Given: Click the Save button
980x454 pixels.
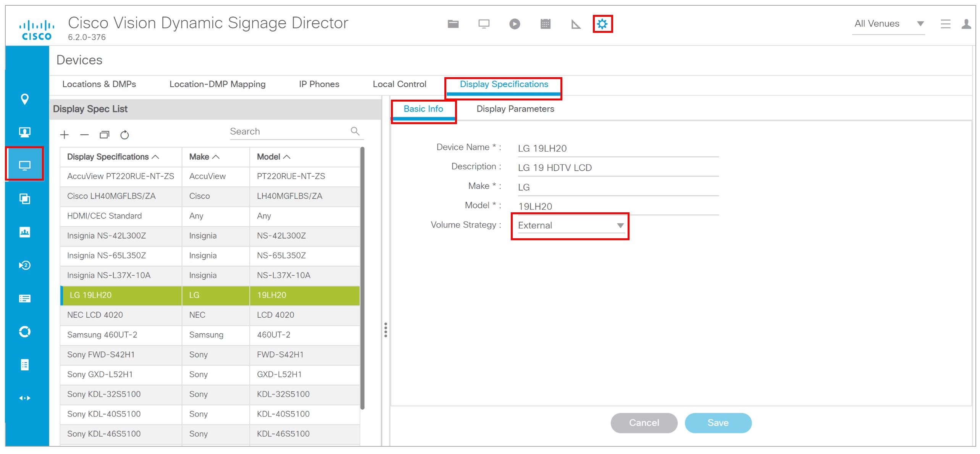Looking at the screenshot, I should click(718, 423).
